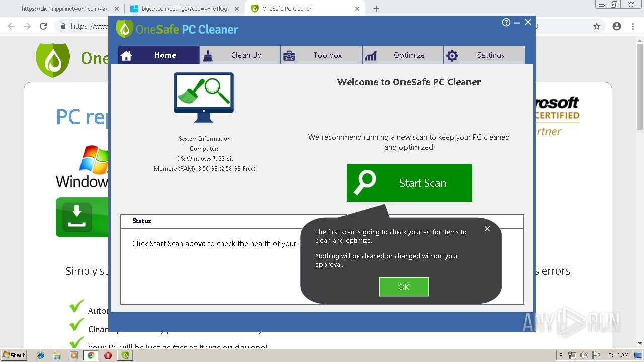Screen dimensions: 644x362
Task: Open the Home tab in OneSafe PC Cleaner
Action: pos(158,55)
